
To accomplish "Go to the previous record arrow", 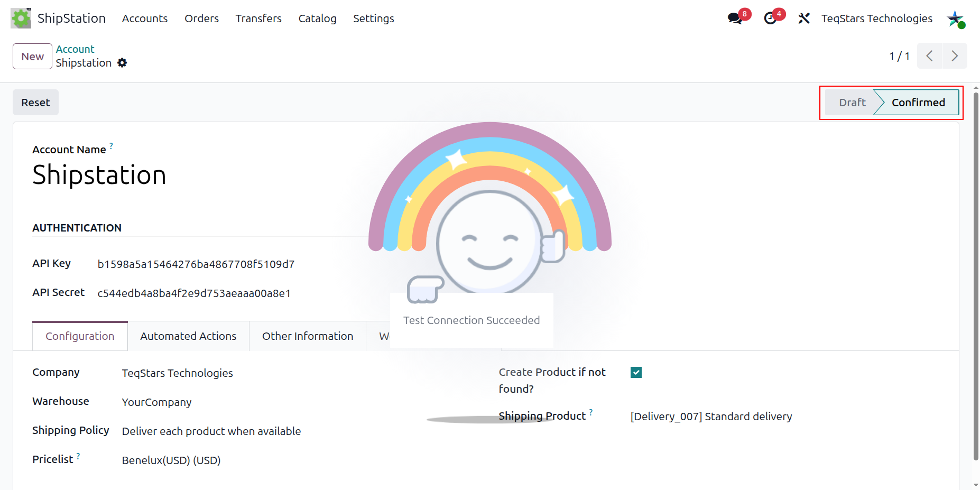I will 929,56.
